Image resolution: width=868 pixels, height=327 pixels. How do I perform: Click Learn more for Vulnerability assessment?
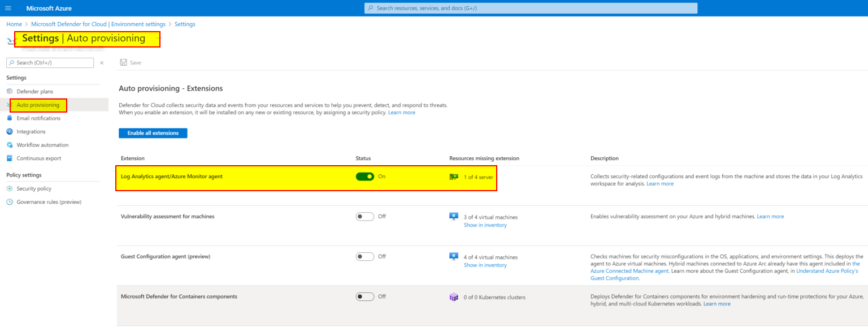[770, 217]
